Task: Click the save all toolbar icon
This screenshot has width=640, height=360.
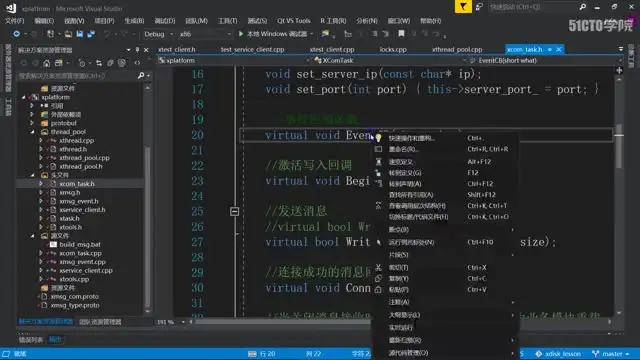Action: pos(91,34)
